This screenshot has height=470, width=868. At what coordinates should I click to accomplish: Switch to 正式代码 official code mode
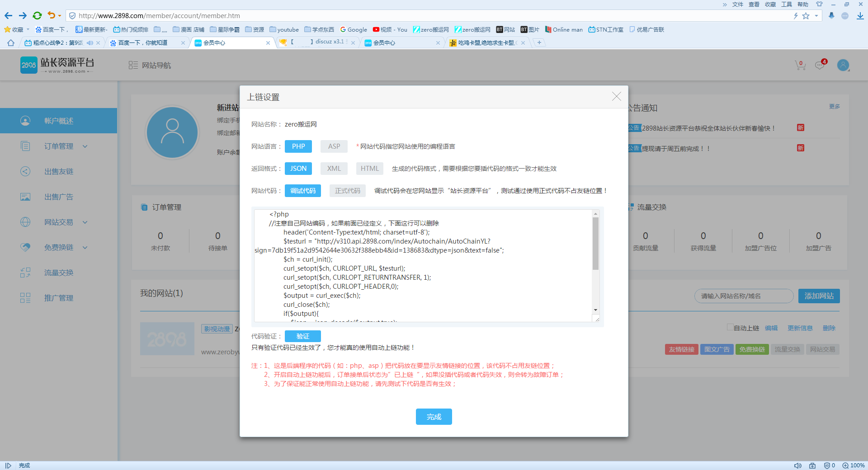coord(347,190)
